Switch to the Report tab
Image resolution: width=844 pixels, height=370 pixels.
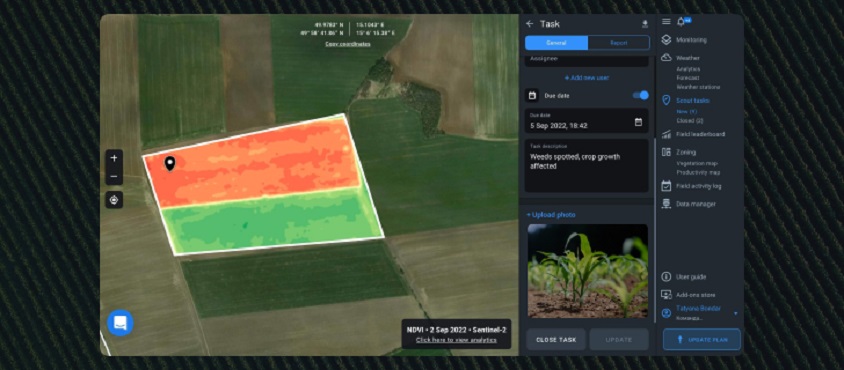coord(618,43)
